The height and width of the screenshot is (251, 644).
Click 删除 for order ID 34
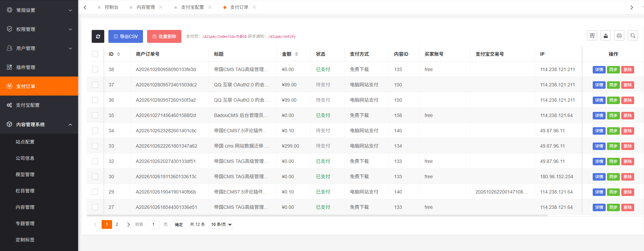click(x=628, y=131)
